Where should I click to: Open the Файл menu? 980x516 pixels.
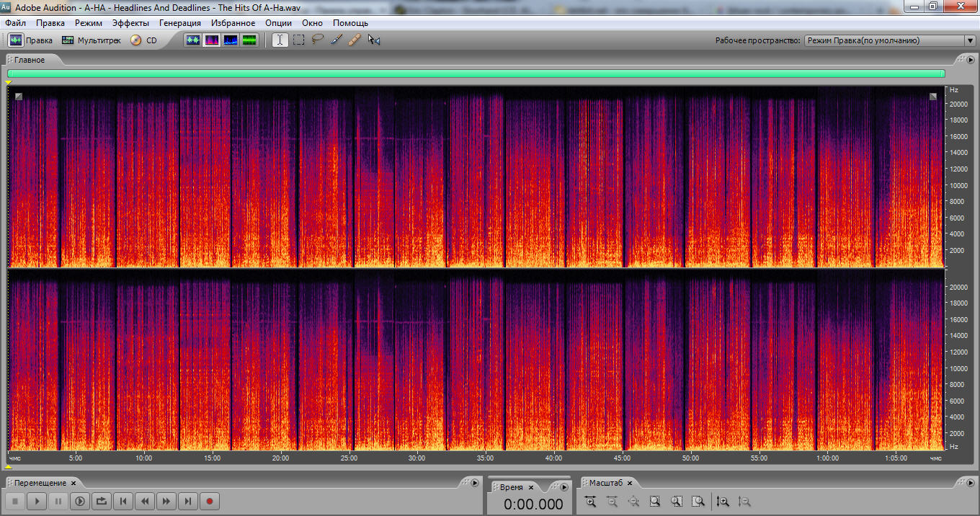pos(15,23)
